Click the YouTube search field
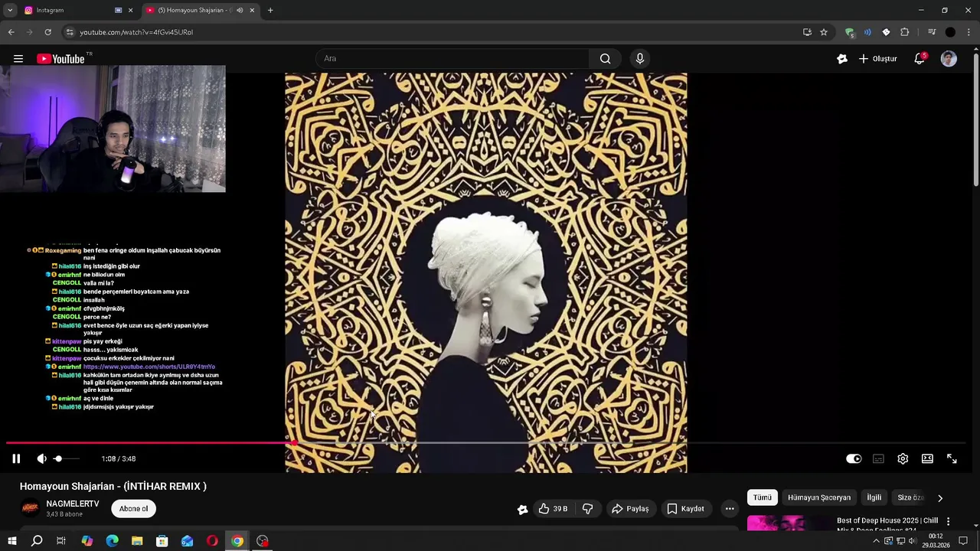This screenshot has width=980, height=551. tap(452, 59)
